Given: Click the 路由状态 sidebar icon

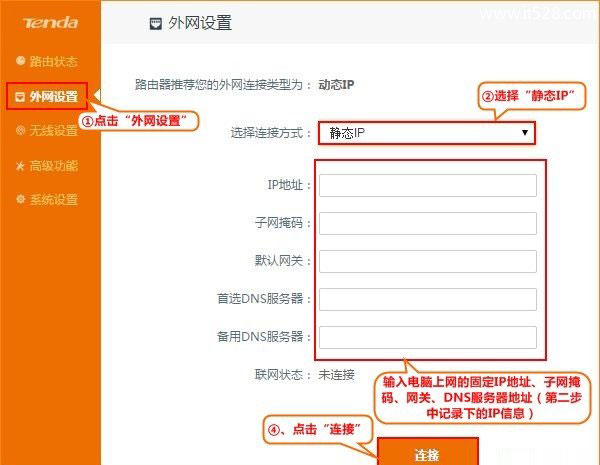Looking at the screenshot, I should coord(21,61).
